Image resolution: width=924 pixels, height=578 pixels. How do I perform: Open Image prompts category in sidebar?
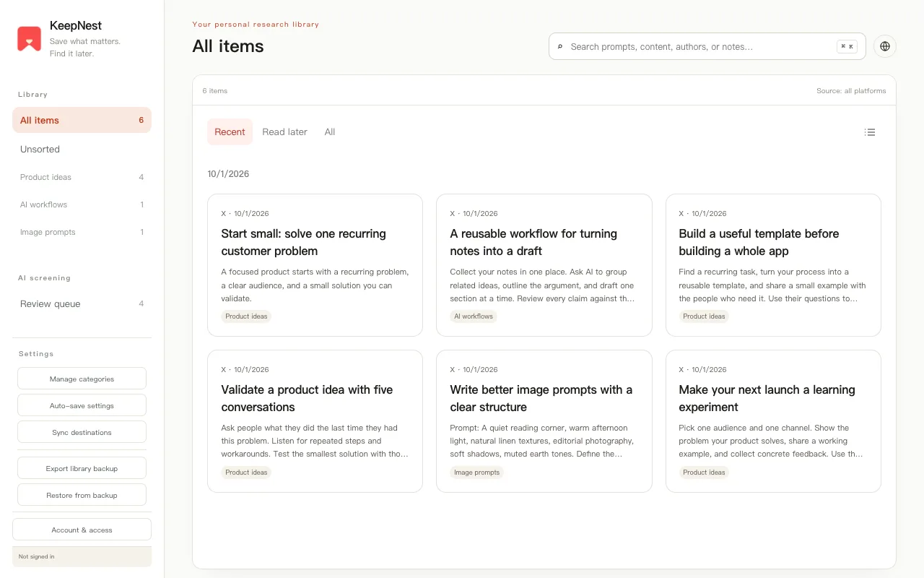pos(82,232)
